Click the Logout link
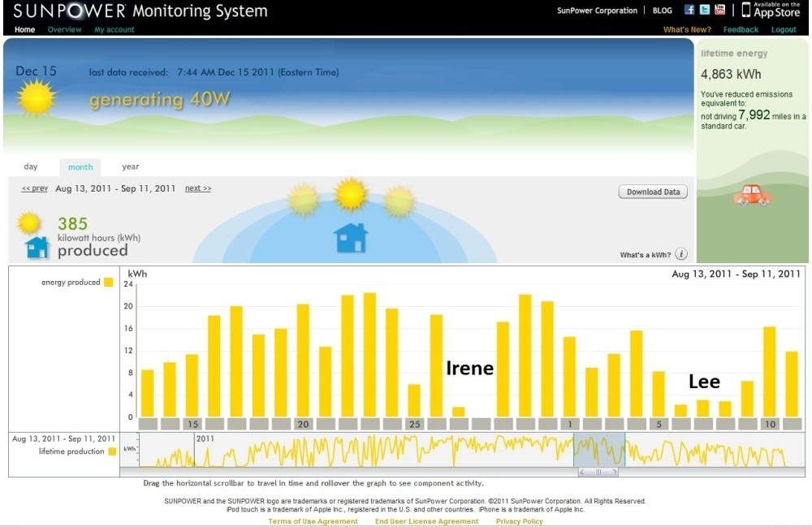This screenshot has height=527, width=812. coord(784,29)
